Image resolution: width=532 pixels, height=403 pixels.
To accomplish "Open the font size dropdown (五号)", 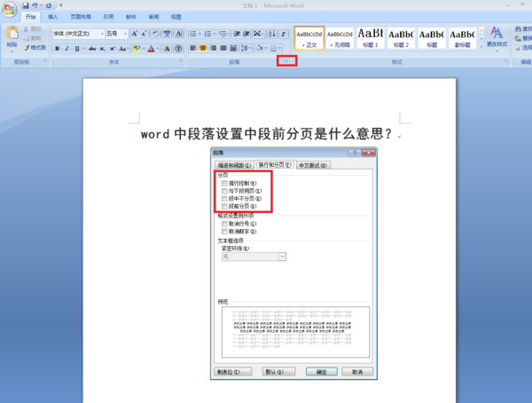I will pyautogui.click(x=125, y=34).
